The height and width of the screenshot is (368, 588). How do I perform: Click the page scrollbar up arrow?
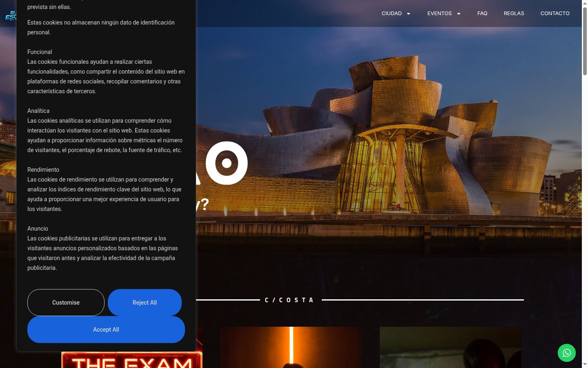(585, 3)
